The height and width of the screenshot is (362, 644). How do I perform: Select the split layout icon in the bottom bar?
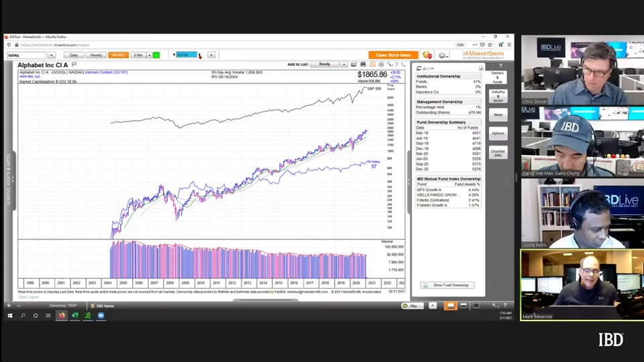point(464,306)
